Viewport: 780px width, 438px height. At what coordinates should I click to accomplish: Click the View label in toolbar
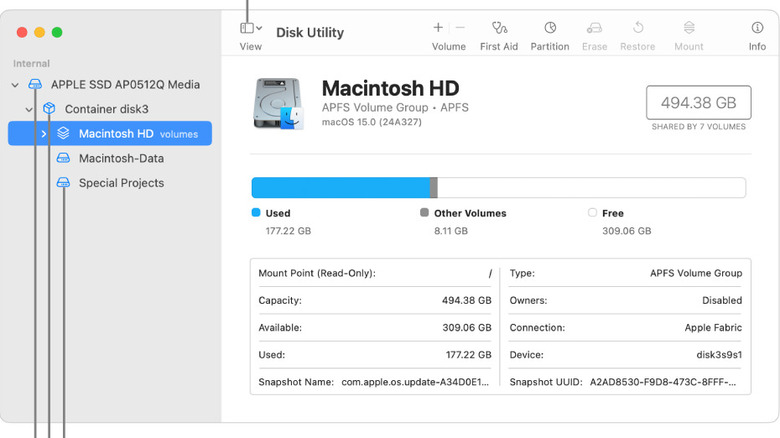tap(251, 46)
